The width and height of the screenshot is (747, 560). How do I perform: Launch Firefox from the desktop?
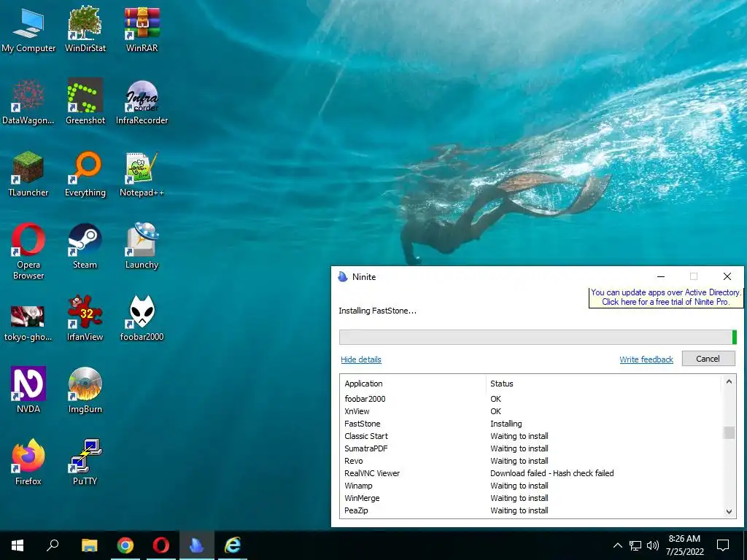pos(28,463)
